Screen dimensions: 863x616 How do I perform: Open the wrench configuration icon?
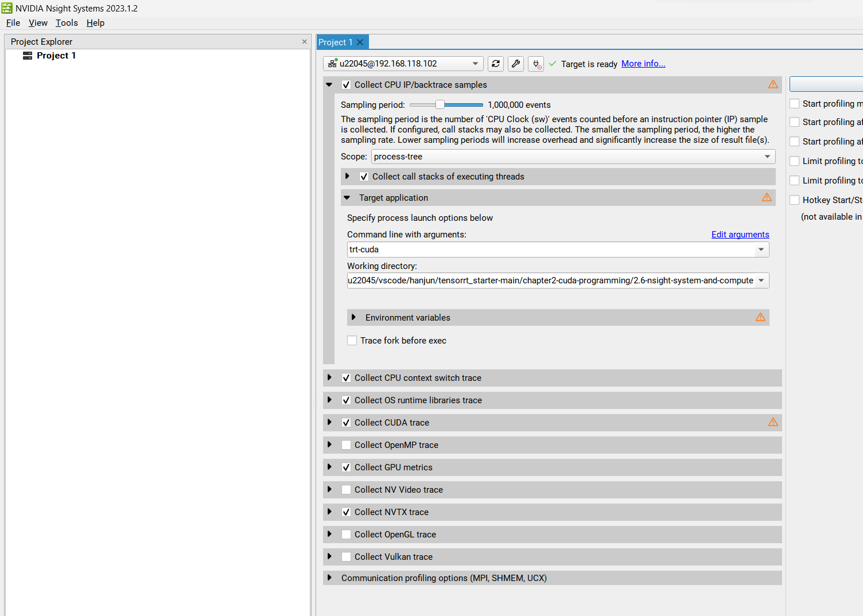tap(516, 64)
